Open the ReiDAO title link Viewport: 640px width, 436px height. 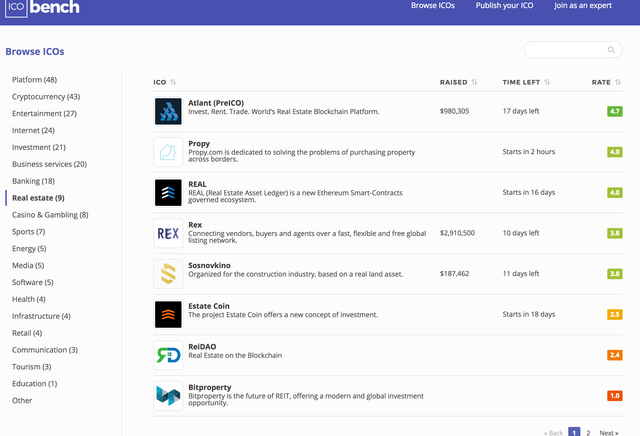click(x=202, y=347)
